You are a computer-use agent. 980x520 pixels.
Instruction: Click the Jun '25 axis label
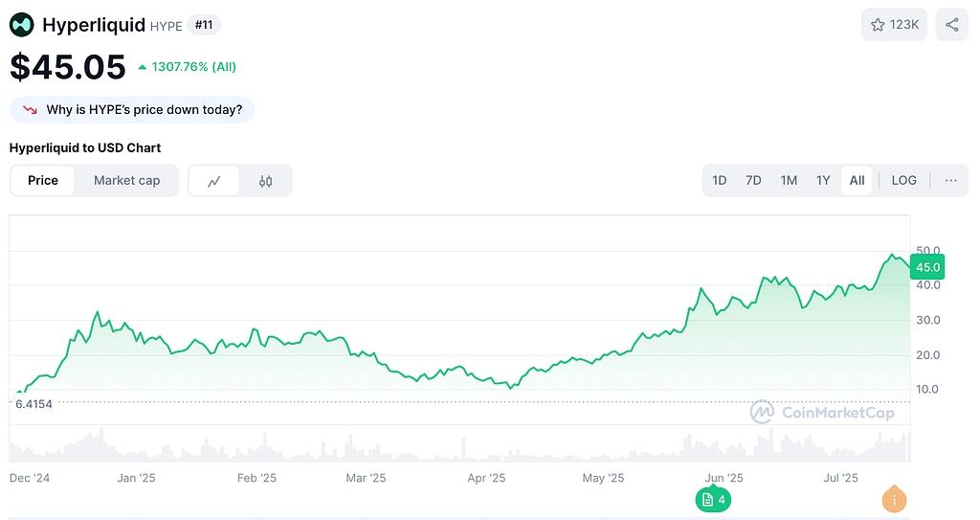tap(724, 478)
